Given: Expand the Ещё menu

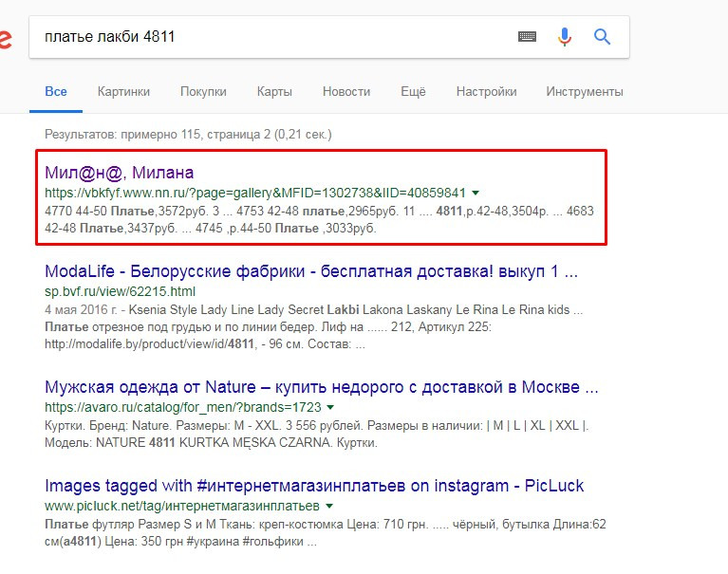Looking at the screenshot, I should (413, 91).
